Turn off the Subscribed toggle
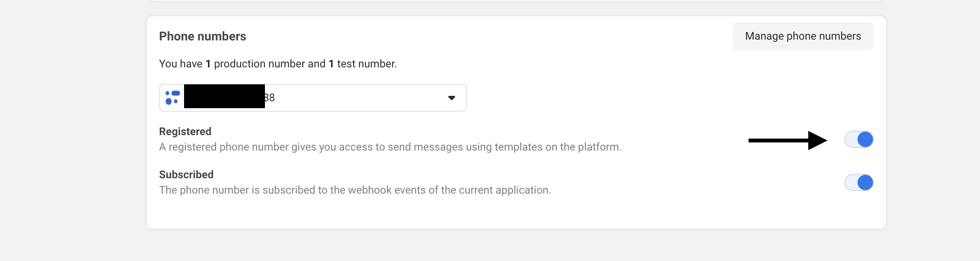980x261 pixels. coord(859,182)
